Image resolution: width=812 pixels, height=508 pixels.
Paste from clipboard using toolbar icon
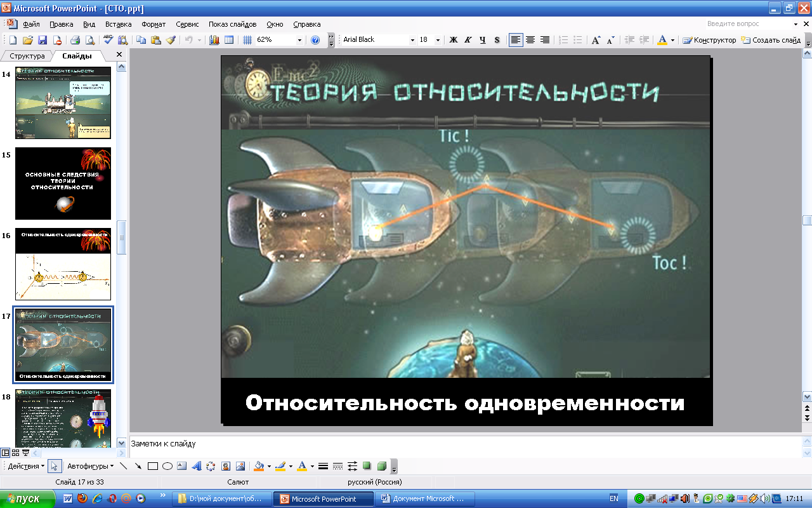click(x=156, y=40)
